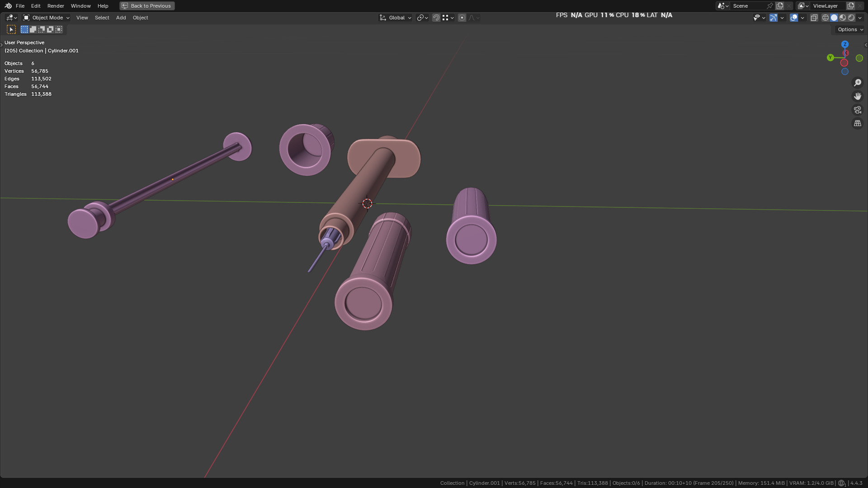Click the Back to Previous button
This screenshot has height=488, width=868.
[147, 6]
